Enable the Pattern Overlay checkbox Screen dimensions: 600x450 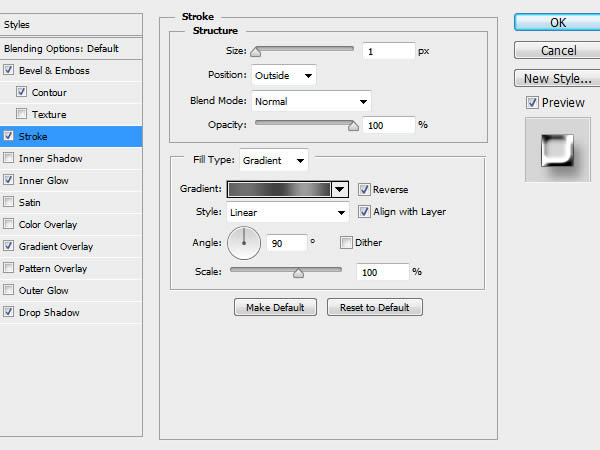pyautogui.click(x=8, y=268)
